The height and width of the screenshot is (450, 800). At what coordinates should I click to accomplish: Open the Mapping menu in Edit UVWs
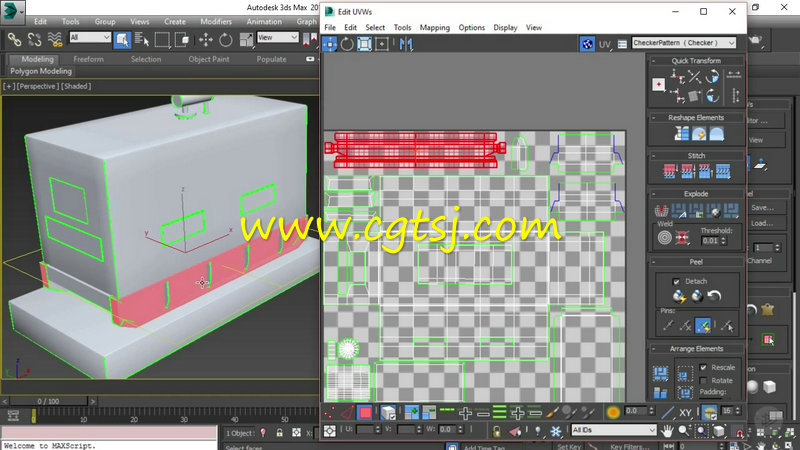(435, 28)
